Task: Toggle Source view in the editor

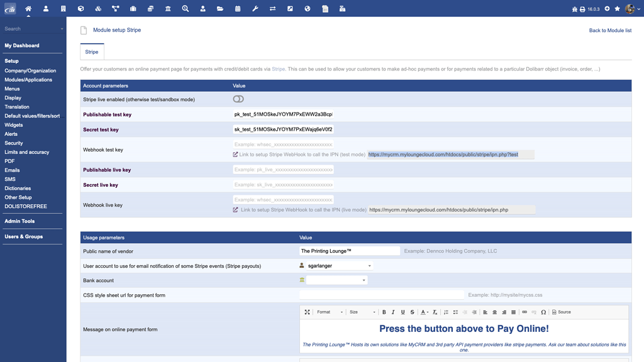Action: coord(561,312)
